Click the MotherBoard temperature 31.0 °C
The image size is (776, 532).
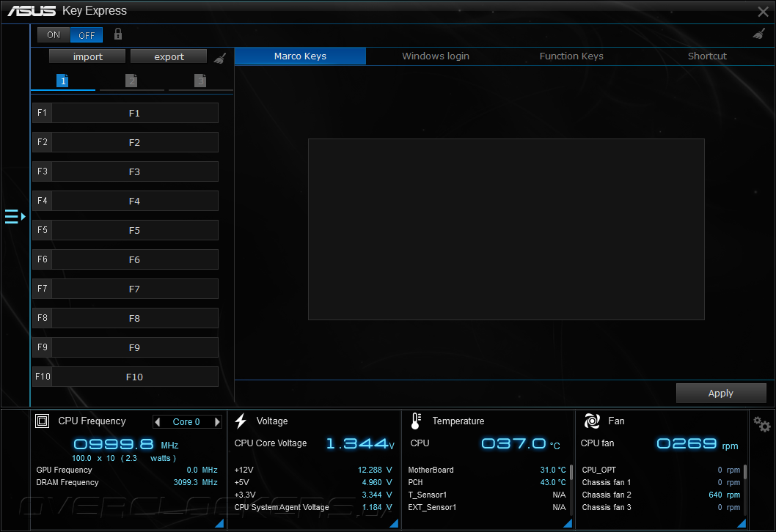553,470
